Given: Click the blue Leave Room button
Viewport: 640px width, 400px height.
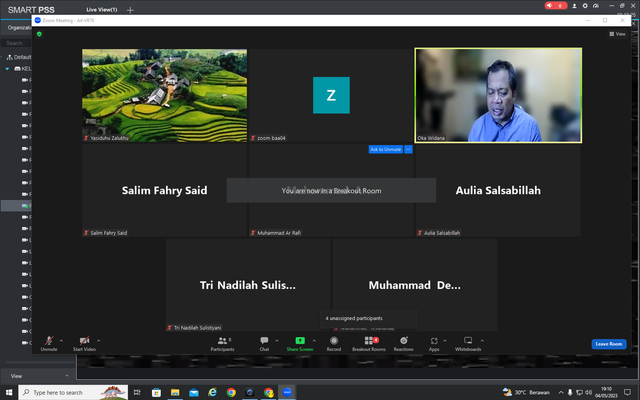Looking at the screenshot, I should pyautogui.click(x=609, y=344).
